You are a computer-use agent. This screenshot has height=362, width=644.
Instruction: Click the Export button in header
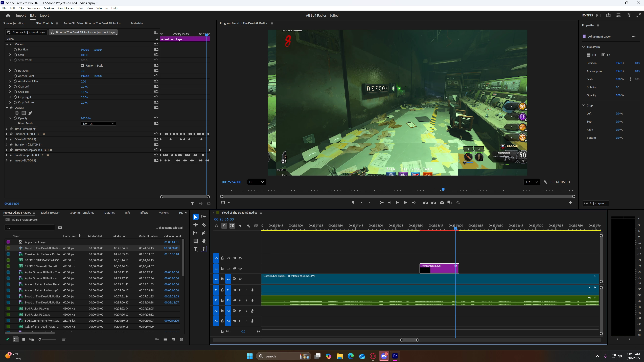click(44, 15)
